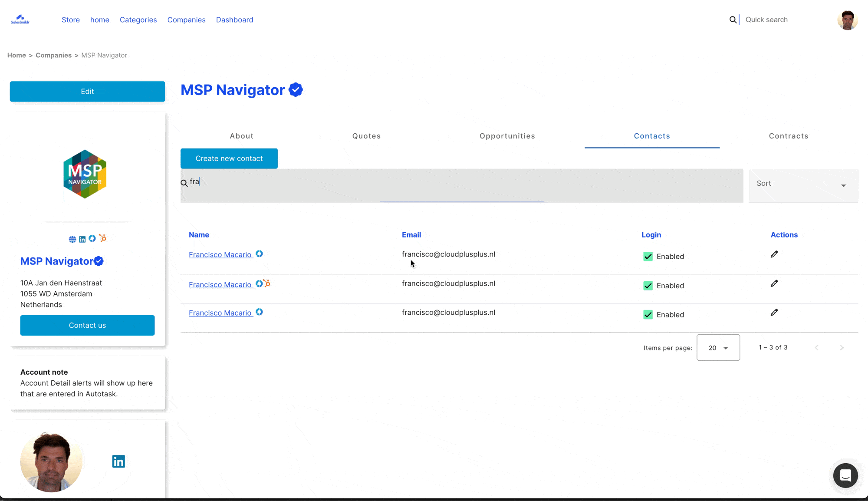This screenshot has width=868, height=501.
Task: Open the Francisco Macario link with the HubSpot icon
Action: [220, 285]
